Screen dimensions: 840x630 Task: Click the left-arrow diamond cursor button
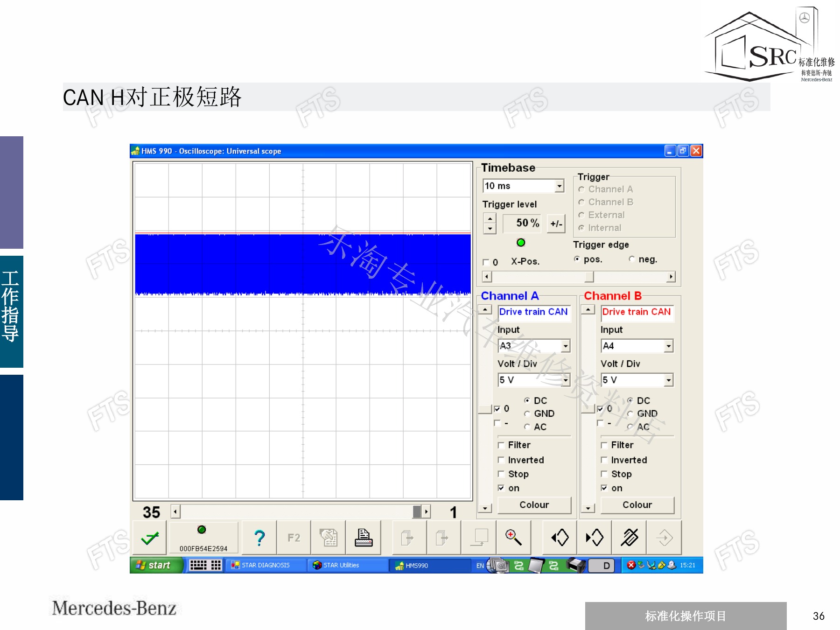pos(560,538)
